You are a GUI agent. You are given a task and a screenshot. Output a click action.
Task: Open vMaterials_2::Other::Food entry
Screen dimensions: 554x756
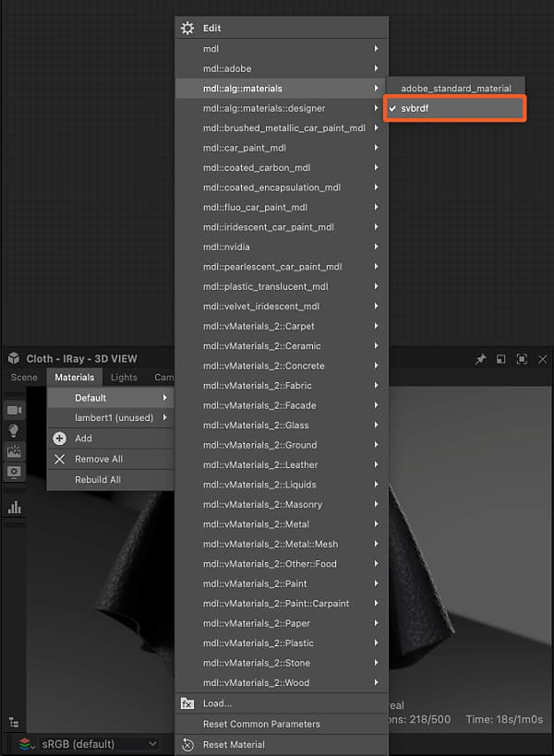282,564
